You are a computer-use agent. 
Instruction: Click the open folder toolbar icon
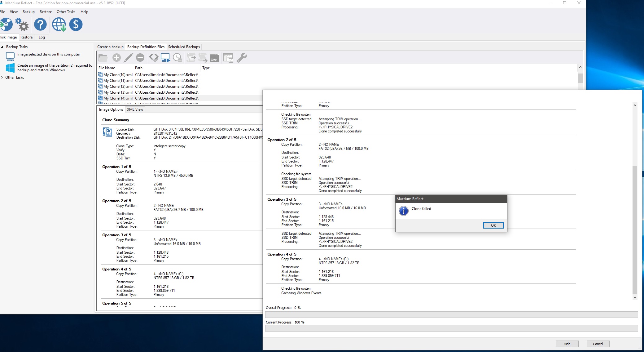pyautogui.click(x=103, y=58)
